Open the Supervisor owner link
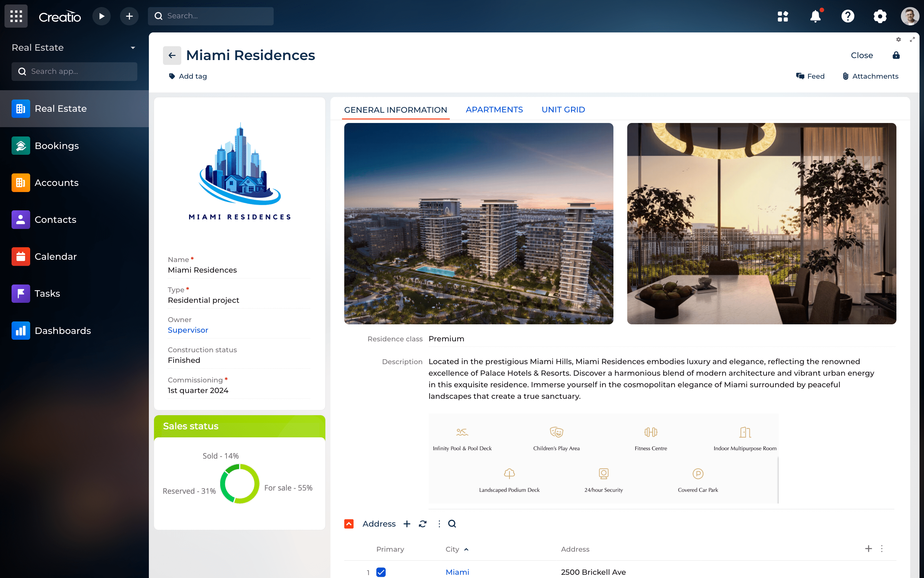The height and width of the screenshot is (578, 924). [188, 330]
